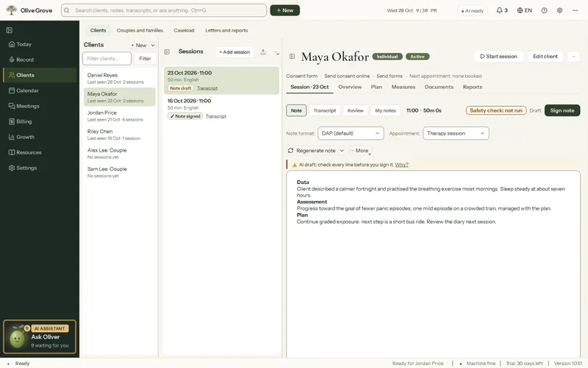Viewport: 588px width, 368px height.
Task: Open the Why? link in AI warning
Action: tap(401, 164)
